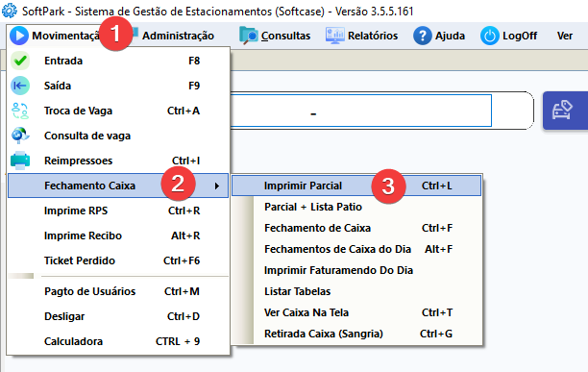Click the plate input field with dash
This screenshot has height=372, width=588.
tap(360, 111)
